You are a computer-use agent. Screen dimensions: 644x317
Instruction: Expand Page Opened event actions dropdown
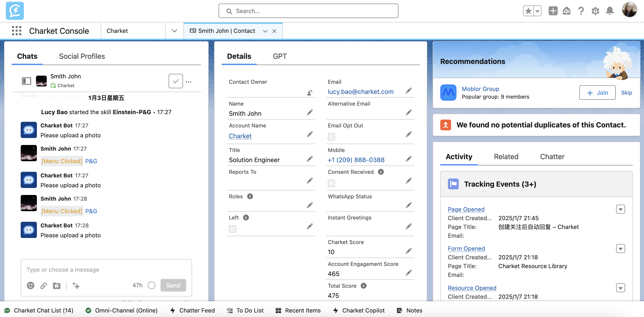(620, 209)
